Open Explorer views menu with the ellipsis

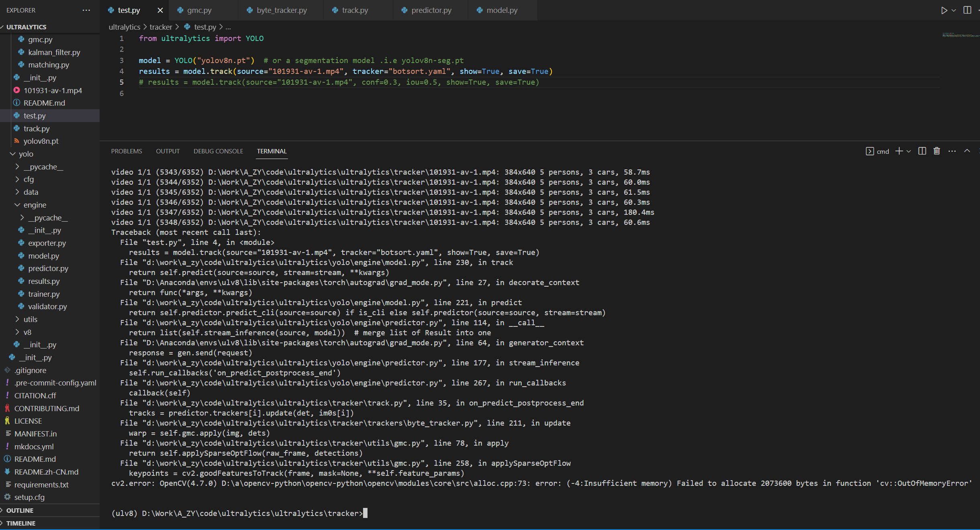(x=86, y=10)
